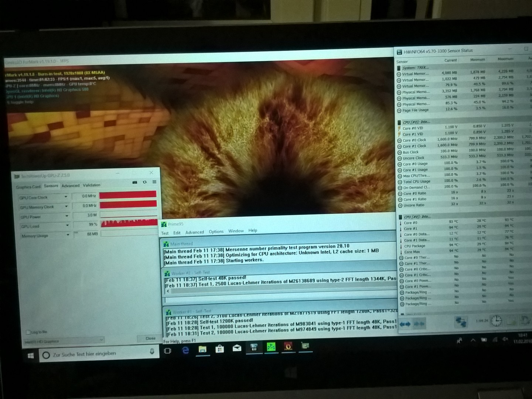Viewport: 532px width, 399px height.
Task: Open the Options menu in Prime95
Action: [x=216, y=232]
